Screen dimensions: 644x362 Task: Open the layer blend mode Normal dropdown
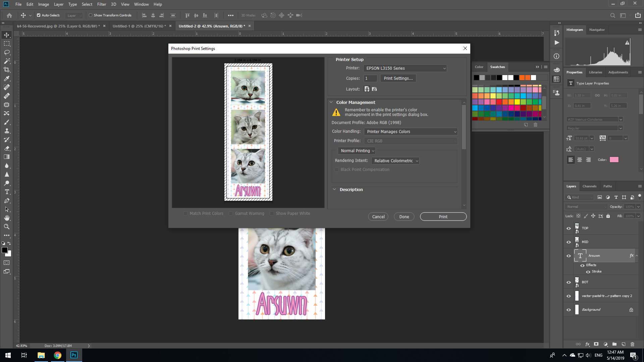click(x=587, y=207)
